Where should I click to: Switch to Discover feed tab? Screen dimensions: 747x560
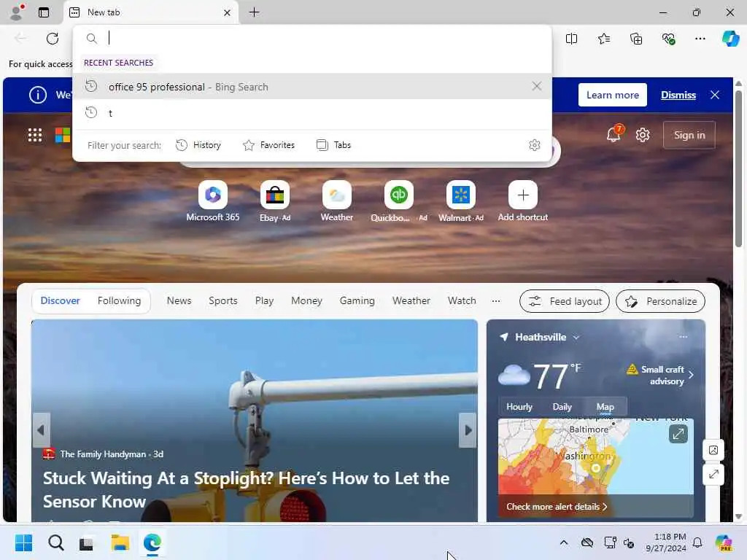click(x=60, y=300)
